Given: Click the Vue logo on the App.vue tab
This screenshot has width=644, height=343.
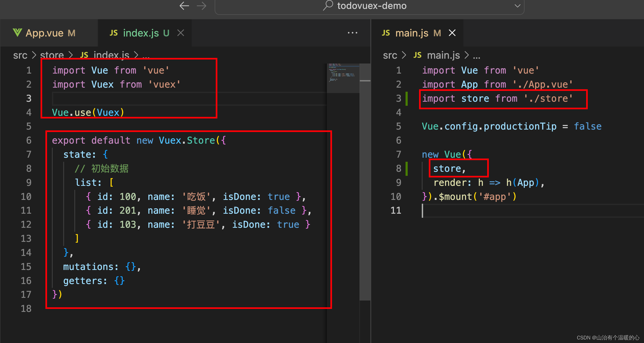Looking at the screenshot, I should coord(17,33).
